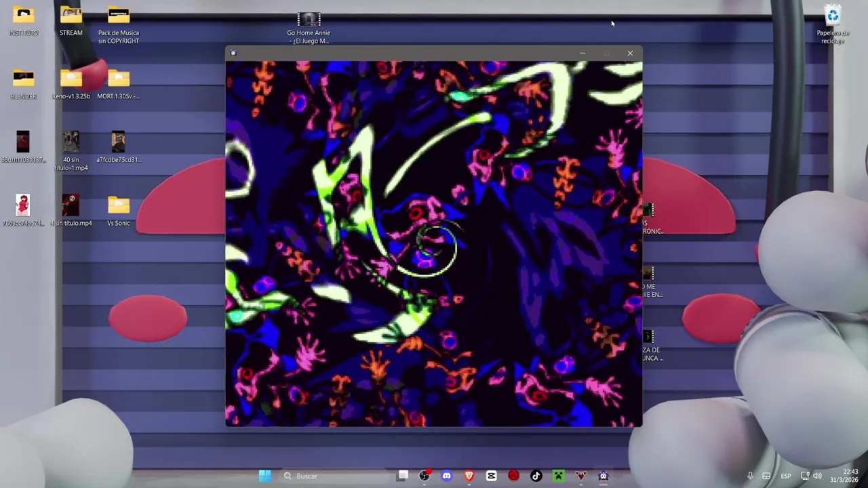This screenshot has width=868, height=488.
Task: Click the microphone icon in system tray
Action: (750, 476)
